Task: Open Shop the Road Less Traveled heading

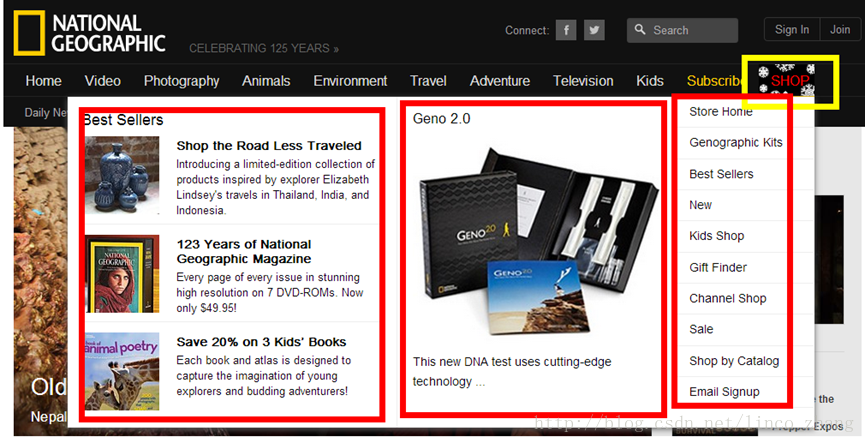Action: 269,146
